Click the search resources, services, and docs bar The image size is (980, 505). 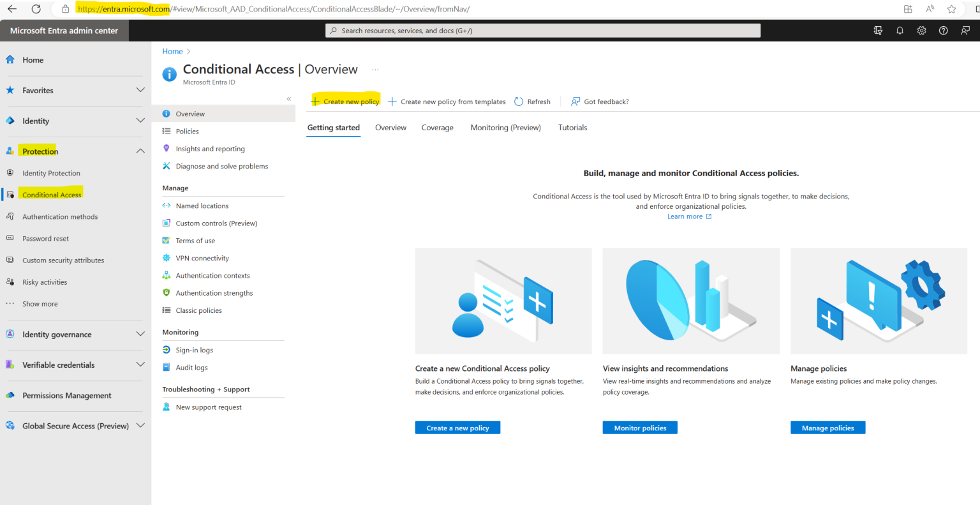tap(542, 30)
